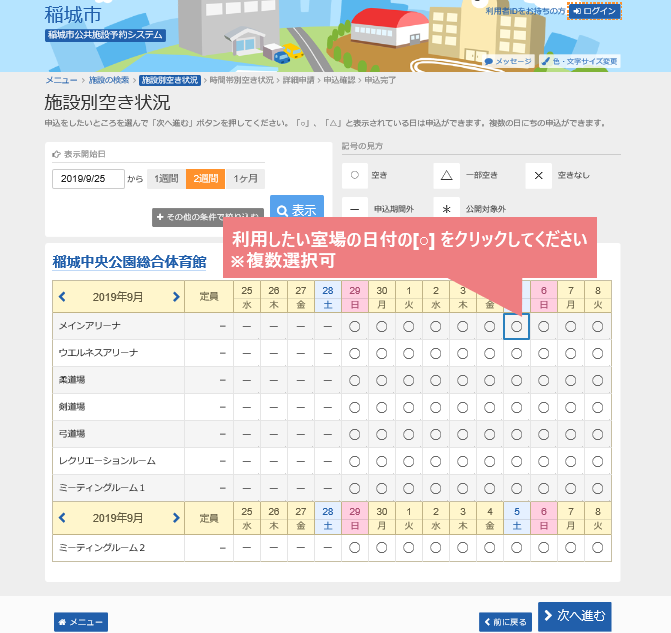Select ウエルネスアリーナ slot on Sunday the 29th
671x633 pixels.
(354, 353)
